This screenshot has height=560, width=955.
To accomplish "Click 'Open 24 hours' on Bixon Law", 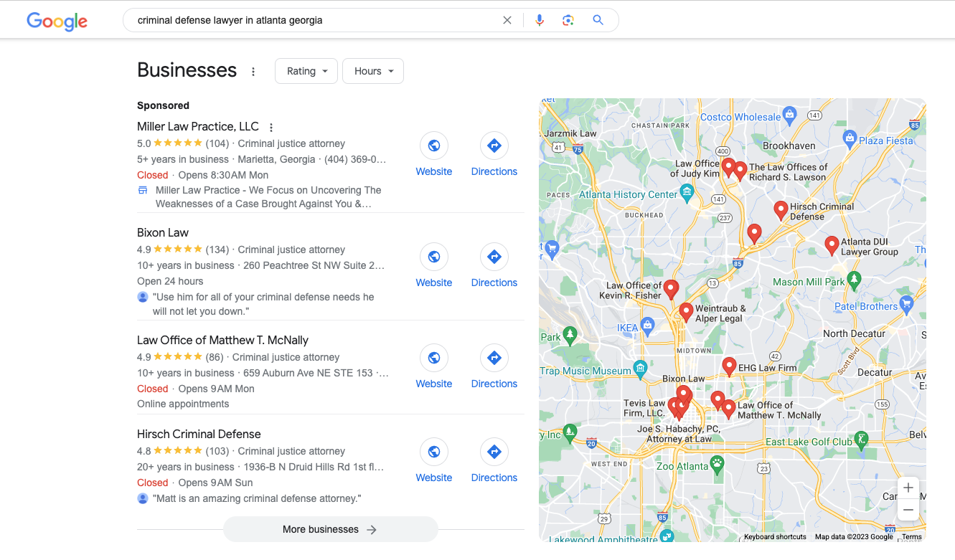I will click(x=170, y=281).
